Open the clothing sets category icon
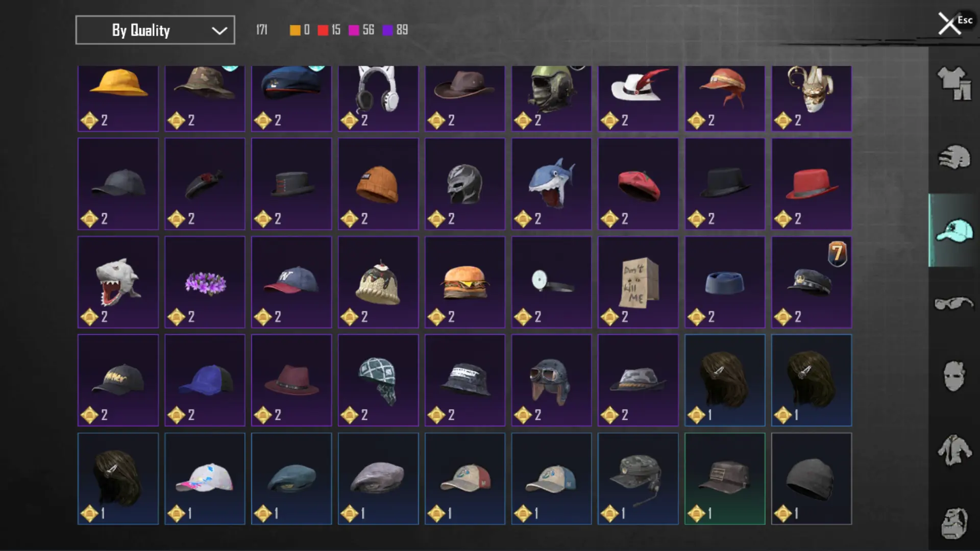This screenshot has width=980, height=551. [x=954, y=84]
